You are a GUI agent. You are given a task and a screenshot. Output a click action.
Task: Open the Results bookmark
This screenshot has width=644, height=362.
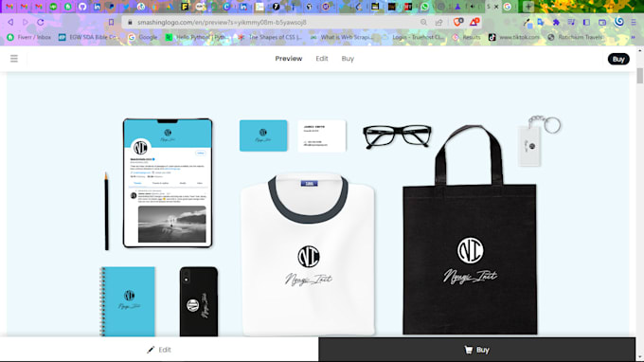466,37
